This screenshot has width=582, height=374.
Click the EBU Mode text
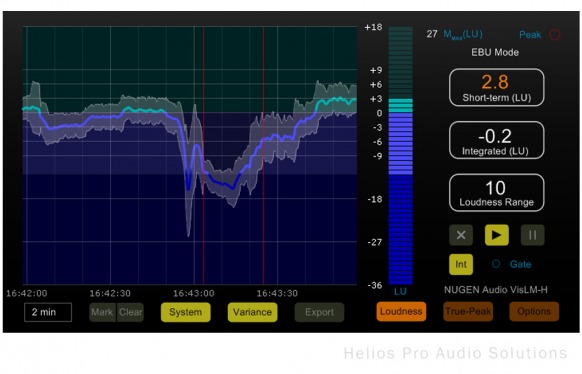tap(495, 52)
